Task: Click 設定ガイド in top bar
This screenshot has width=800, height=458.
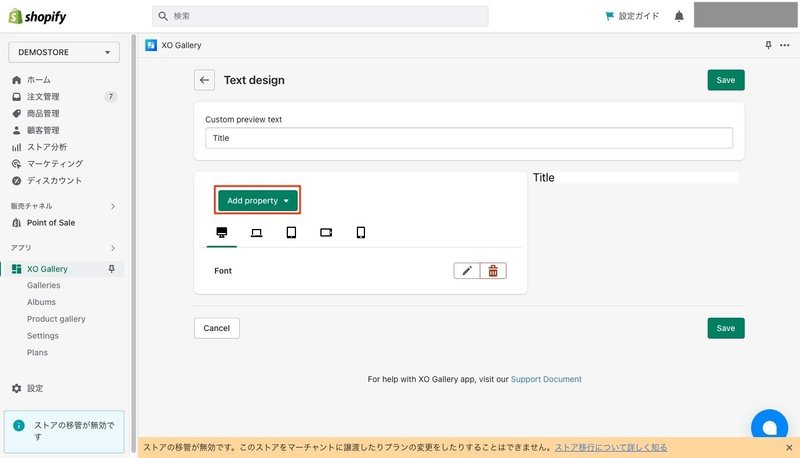Action: 639,16
